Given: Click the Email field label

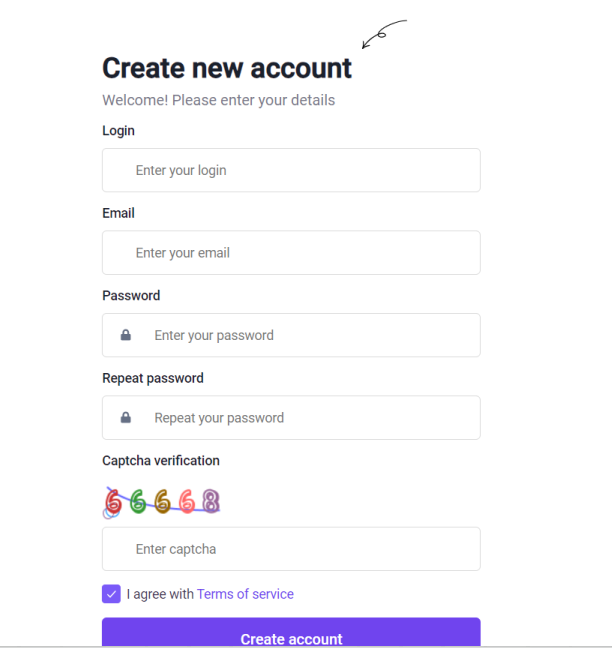Looking at the screenshot, I should 118,213.
